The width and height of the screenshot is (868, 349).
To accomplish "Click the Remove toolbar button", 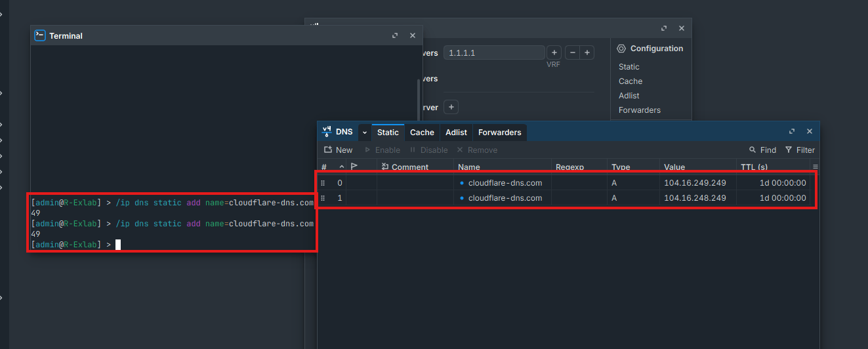I will 477,150.
